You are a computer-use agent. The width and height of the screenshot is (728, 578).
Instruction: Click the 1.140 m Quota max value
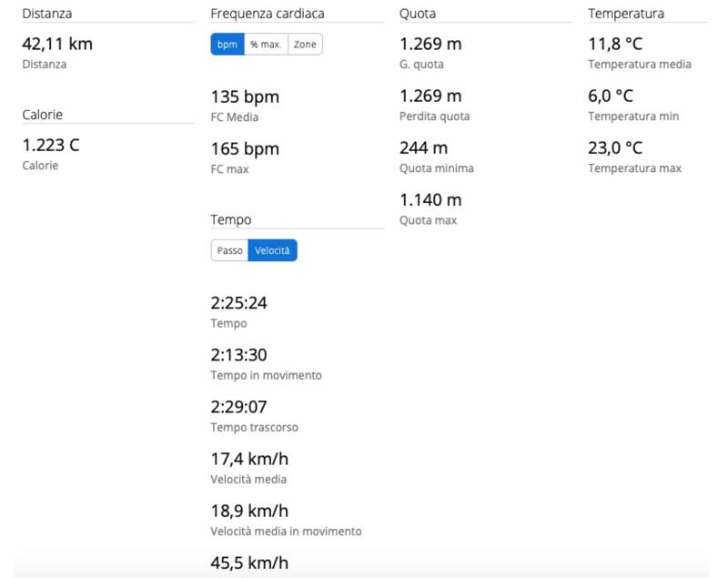pyautogui.click(x=430, y=199)
